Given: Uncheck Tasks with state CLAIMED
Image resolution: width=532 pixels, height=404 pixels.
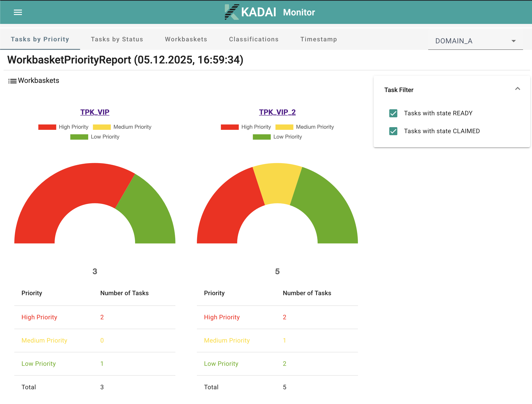Looking at the screenshot, I should 393,131.
